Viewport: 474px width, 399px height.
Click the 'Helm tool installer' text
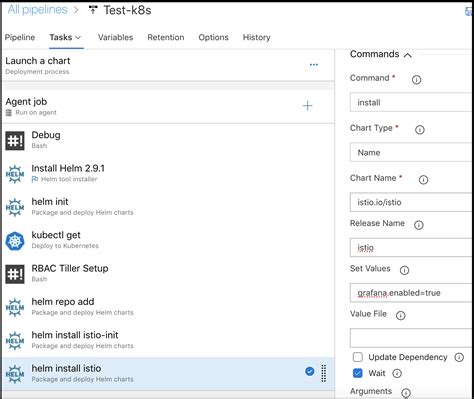69,179
